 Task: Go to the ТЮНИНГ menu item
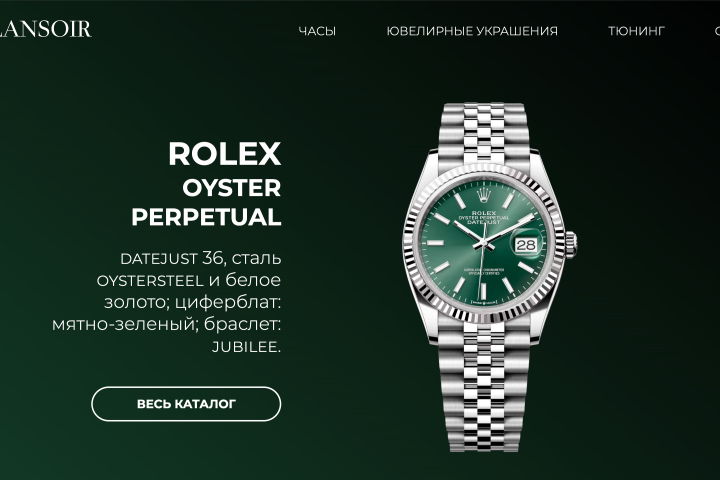(636, 31)
